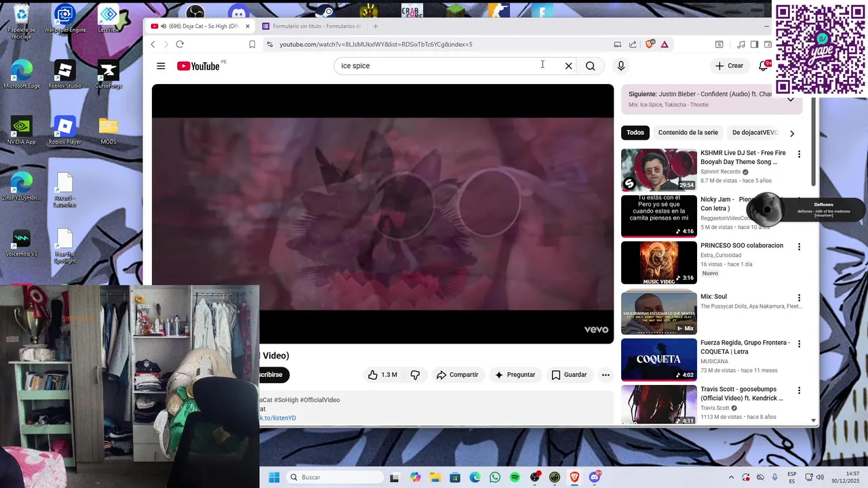
Task: Open Voicemod V3 desktop shortcut
Action: (21, 243)
